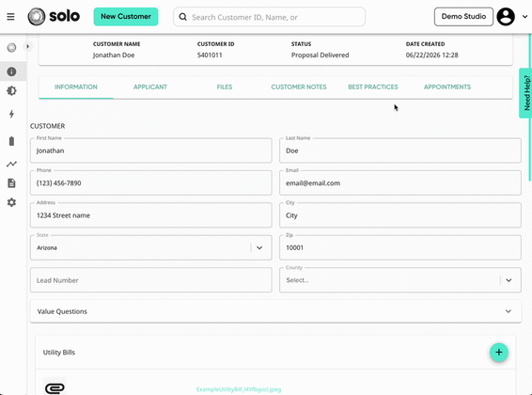Click date created 06/22/2026 12:28

432,55
